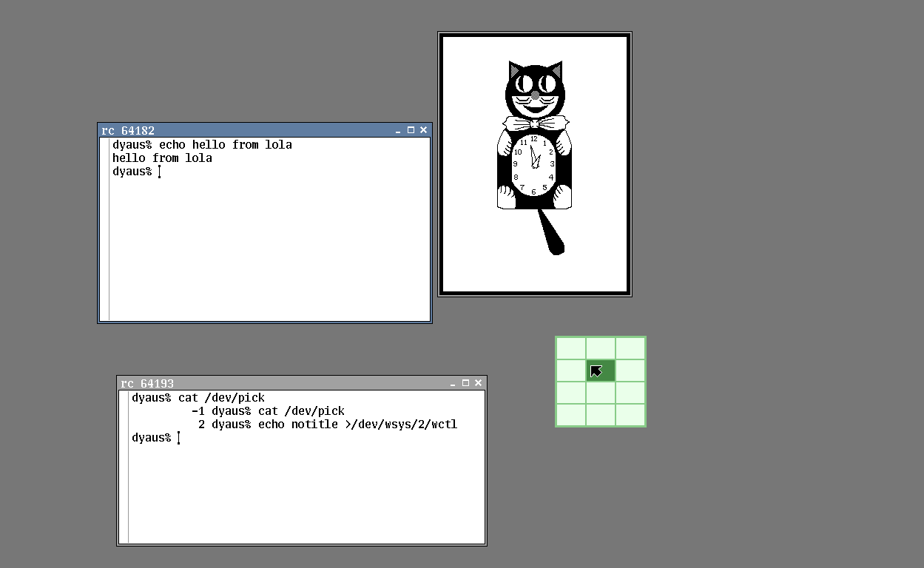The height and width of the screenshot is (568, 924).
Task: Close the rc 64182 window
Action: (x=423, y=130)
